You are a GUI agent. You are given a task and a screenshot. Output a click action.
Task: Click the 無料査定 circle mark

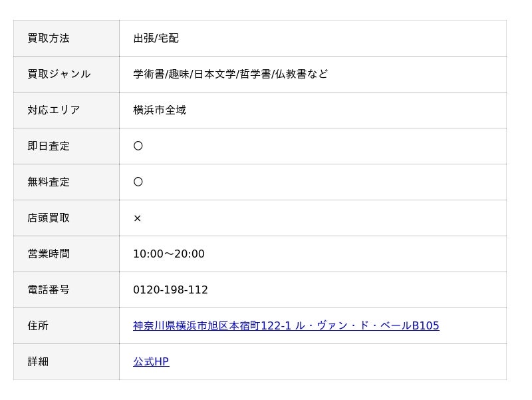pos(138,182)
